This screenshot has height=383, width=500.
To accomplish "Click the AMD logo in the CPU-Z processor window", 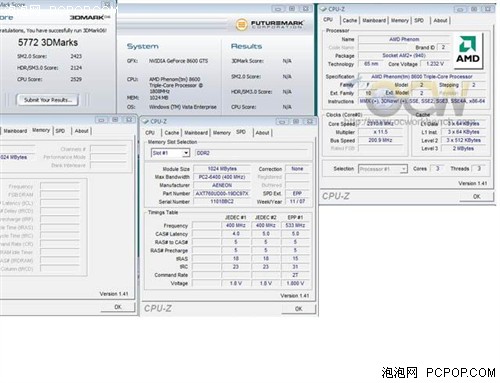I will [468, 51].
